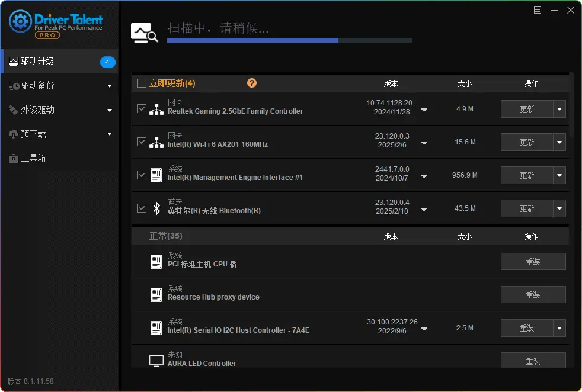Click 重装 for Intel Serial IO I2C Host Controller
The height and width of the screenshot is (392, 582).
[x=527, y=328]
